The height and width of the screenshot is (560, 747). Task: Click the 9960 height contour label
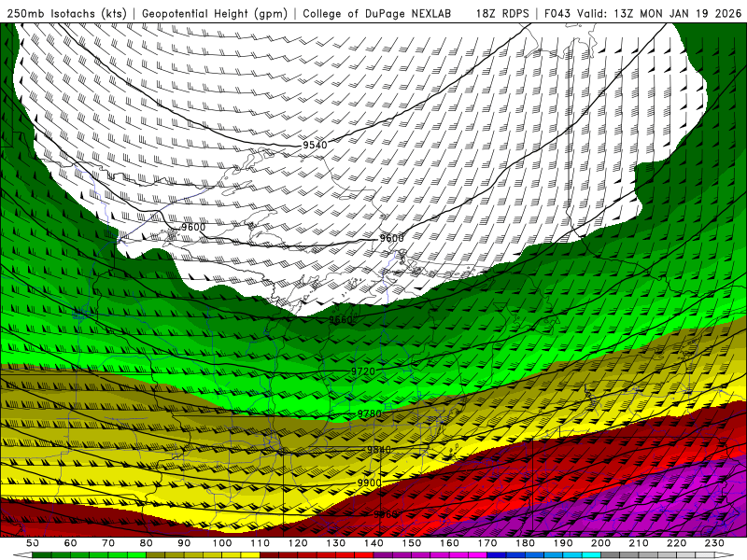point(385,514)
